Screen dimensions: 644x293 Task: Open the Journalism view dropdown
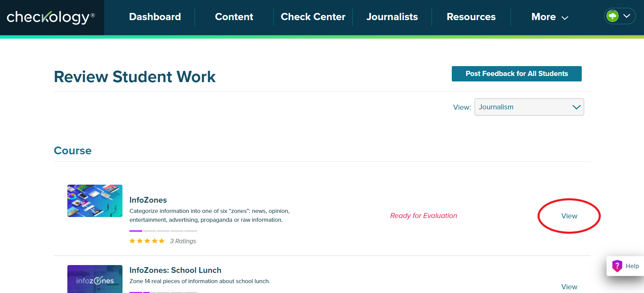click(529, 107)
